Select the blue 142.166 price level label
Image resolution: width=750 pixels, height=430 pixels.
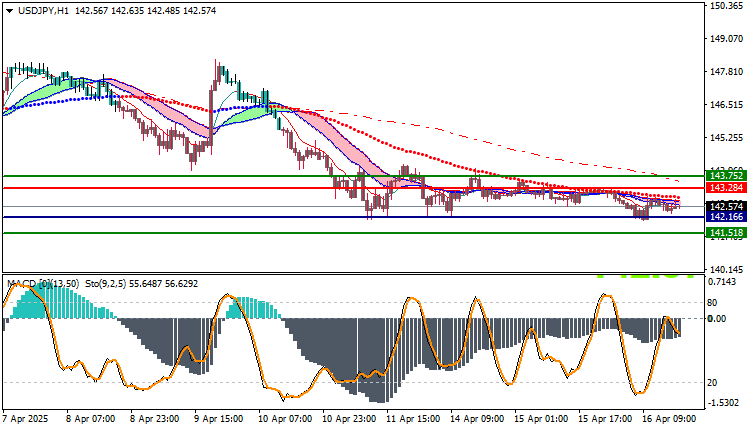[726, 217]
